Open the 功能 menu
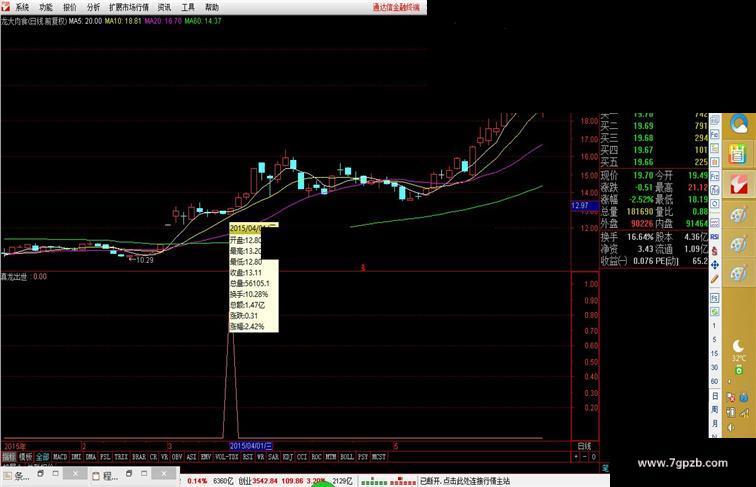Screen dimensions: 756x487 point(46,7)
